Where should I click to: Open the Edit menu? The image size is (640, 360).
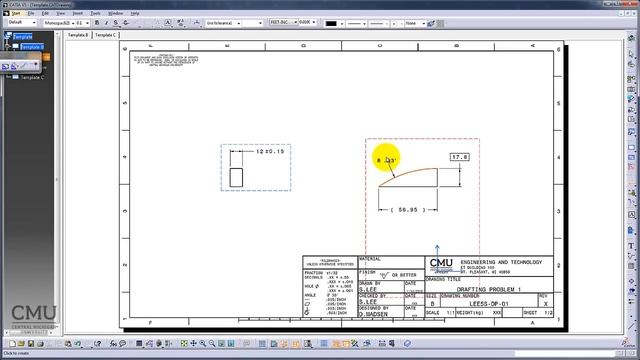45,13
